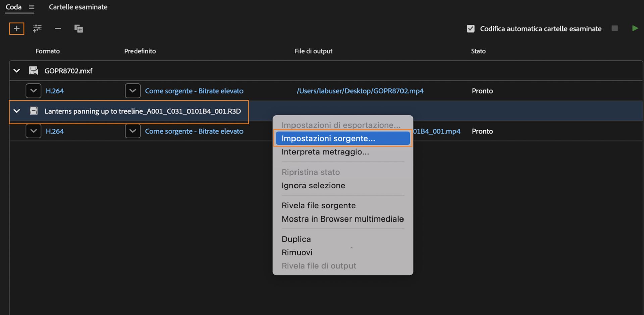The image size is (644, 315).
Task: Switch to the Cartelle esaminate tab
Action: pyautogui.click(x=78, y=7)
